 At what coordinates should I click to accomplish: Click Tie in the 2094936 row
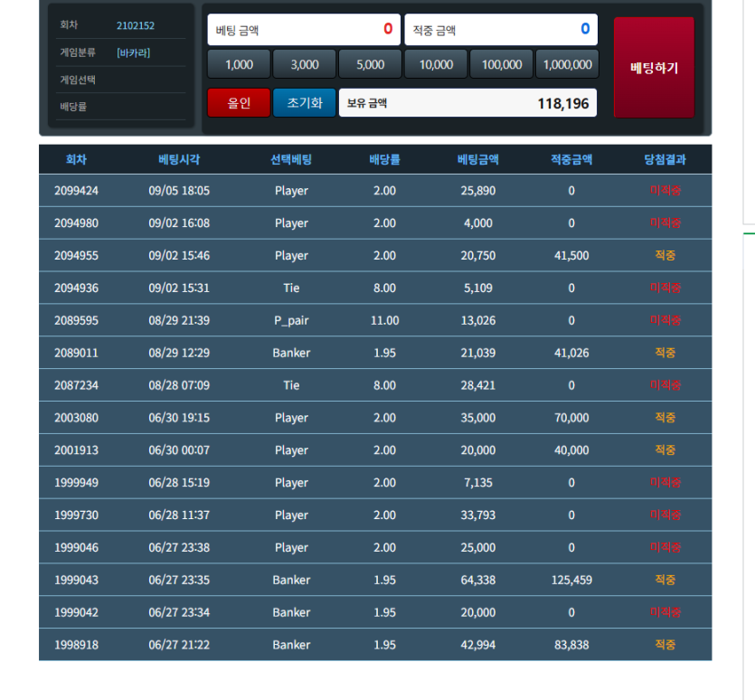tap(291, 289)
